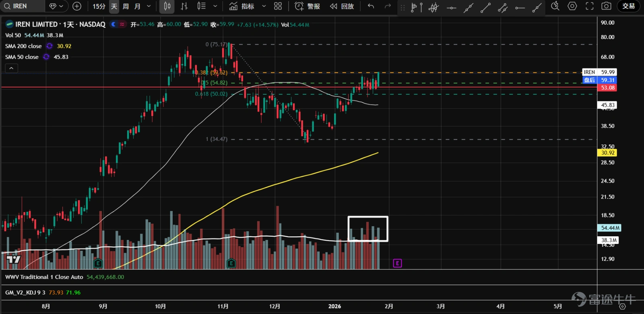The image size is (644, 314).
Task: Select the WWV Traditional indicator legend
Action: [44, 277]
